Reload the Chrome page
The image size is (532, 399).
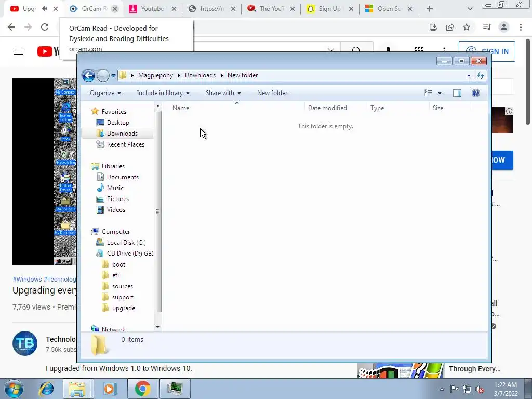point(45,27)
